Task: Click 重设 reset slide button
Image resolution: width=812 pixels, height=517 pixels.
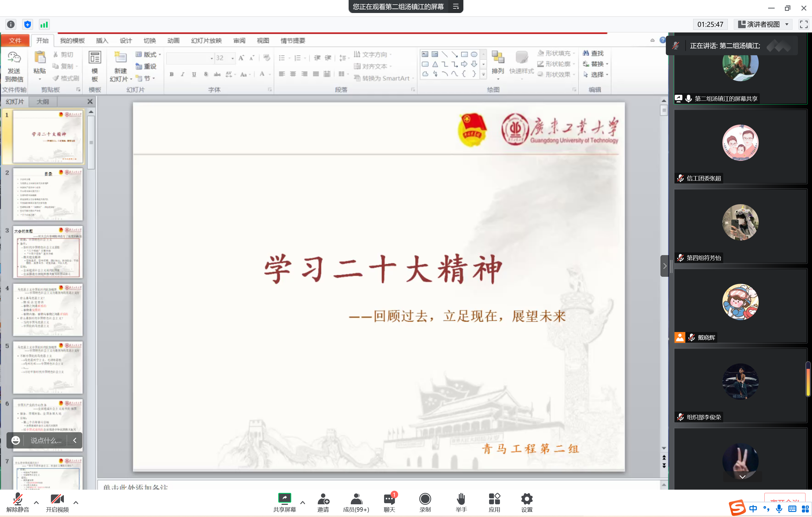Action: point(146,66)
